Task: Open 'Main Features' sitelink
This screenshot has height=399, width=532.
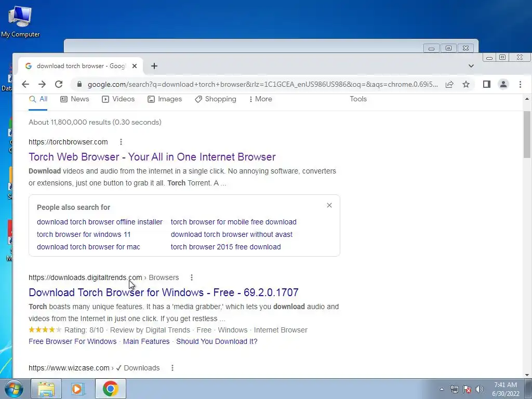Action: [146, 341]
